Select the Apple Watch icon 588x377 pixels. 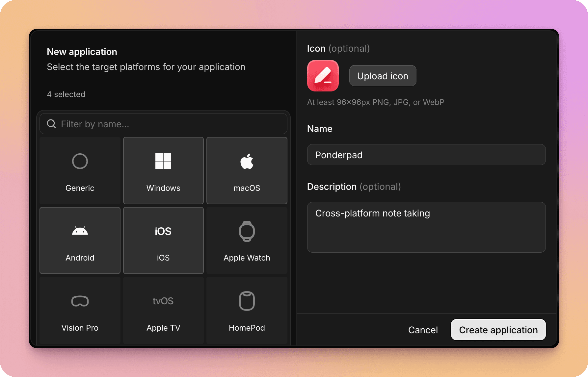[x=247, y=231]
